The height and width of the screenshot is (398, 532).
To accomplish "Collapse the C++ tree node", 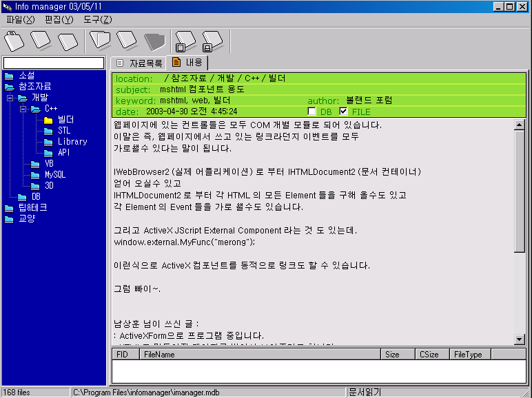I will click(x=22, y=109).
